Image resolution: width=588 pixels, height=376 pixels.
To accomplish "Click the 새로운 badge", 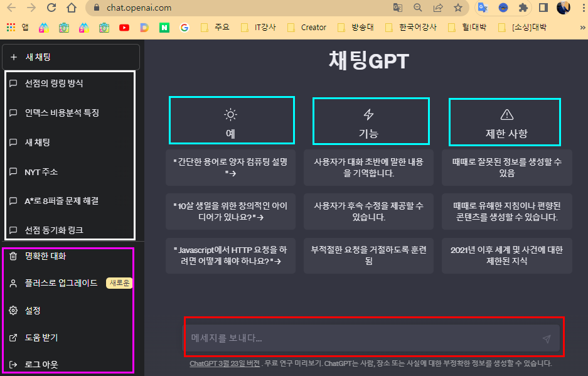I will point(119,283).
